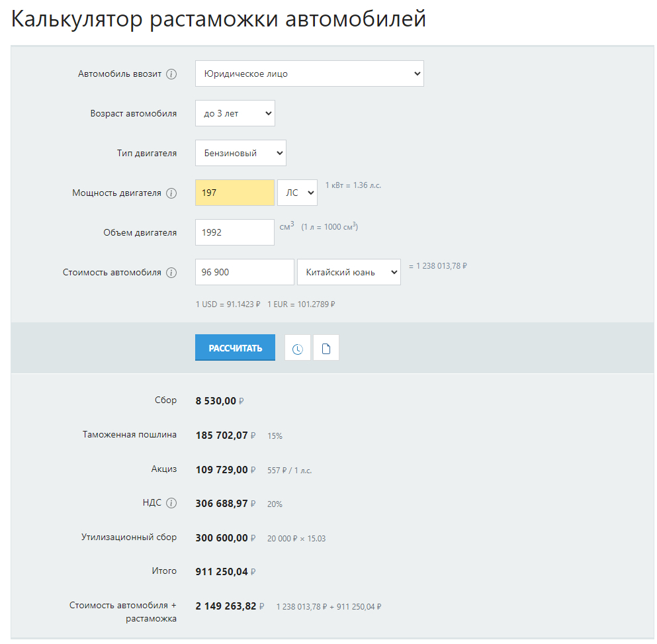Image resolution: width=657 pixels, height=644 pixels.
Task: Click the document report icon button
Action: pyautogui.click(x=326, y=349)
